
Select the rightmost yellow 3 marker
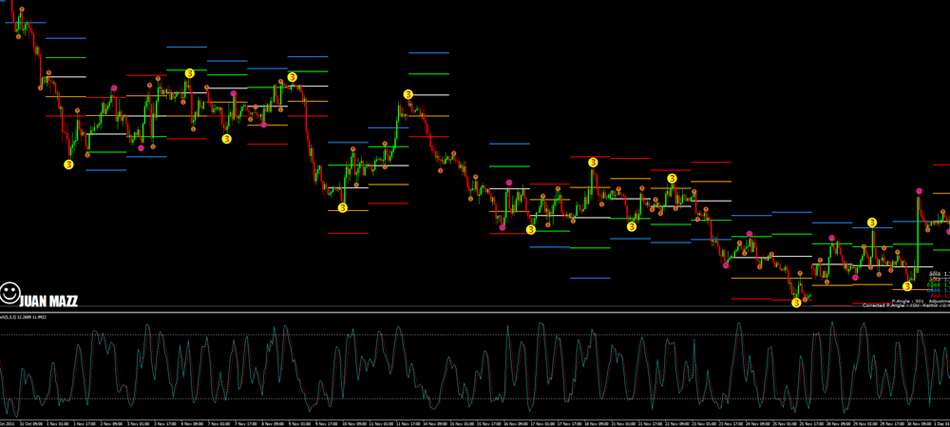(907, 286)
